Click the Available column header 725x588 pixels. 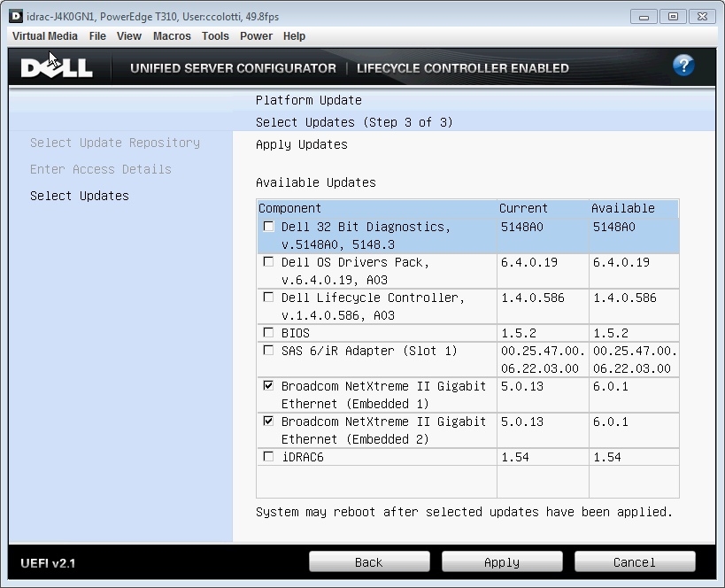coord(634,208)
